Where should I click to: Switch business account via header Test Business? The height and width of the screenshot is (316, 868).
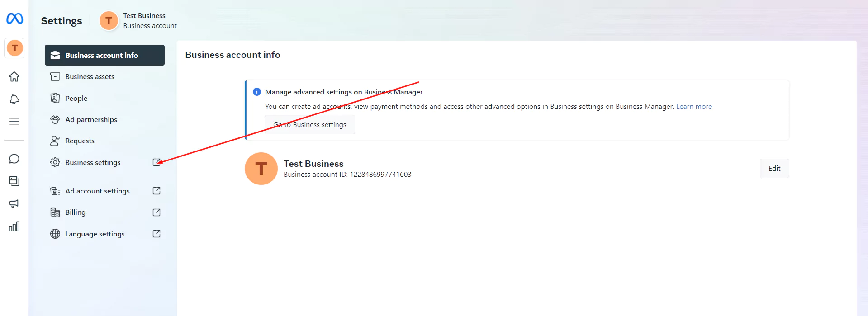tap(138, 21)
